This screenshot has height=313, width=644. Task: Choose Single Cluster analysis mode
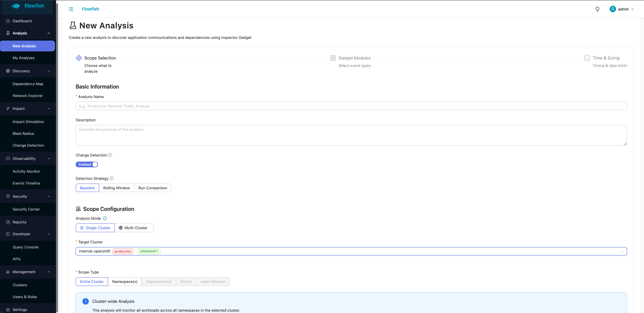(95, 228)
